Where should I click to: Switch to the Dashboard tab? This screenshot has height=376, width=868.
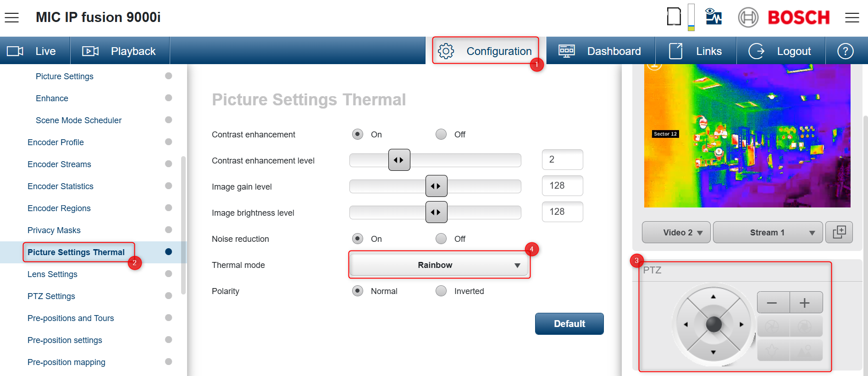(600, 51)
